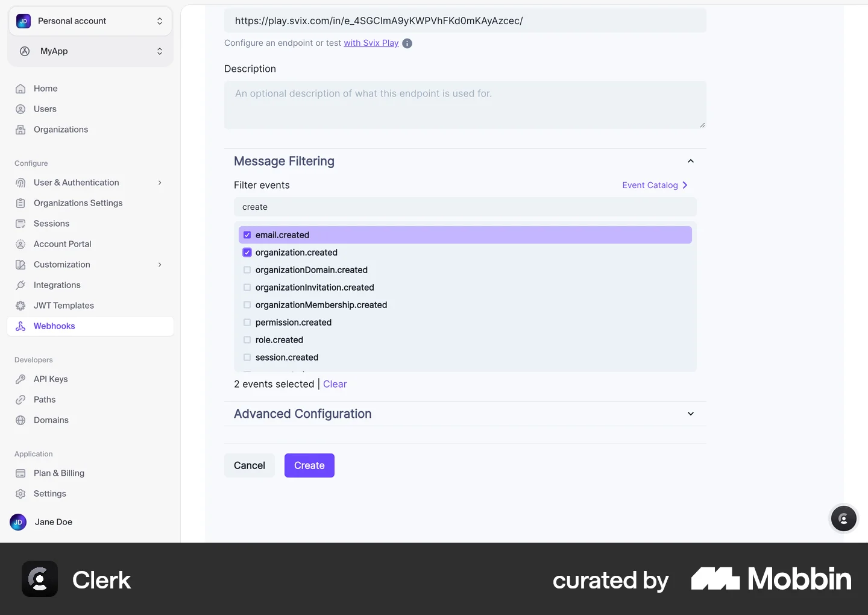Click the Organizations building icon
Image resolution: width=868 pixels, height=615 pixels.
pos(20,130)
